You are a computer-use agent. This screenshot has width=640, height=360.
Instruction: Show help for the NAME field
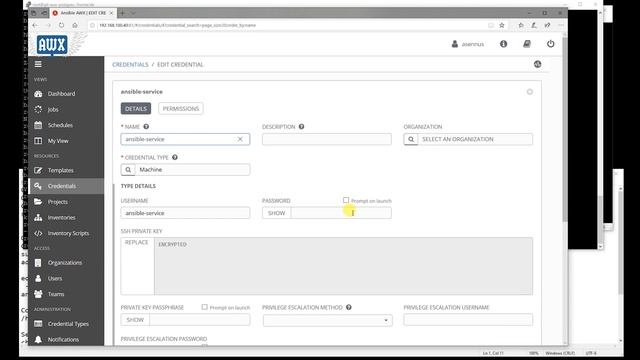click(146, 127)
